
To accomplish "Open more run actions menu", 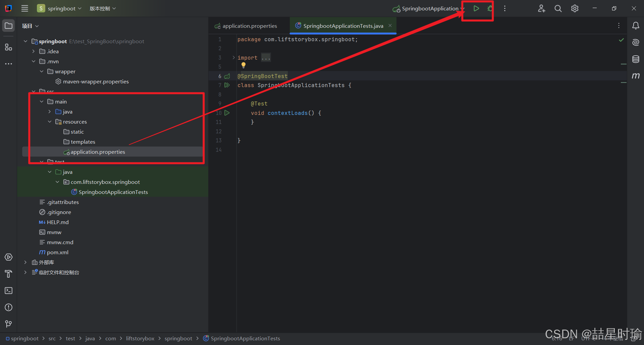I will [x=505, y=8].
